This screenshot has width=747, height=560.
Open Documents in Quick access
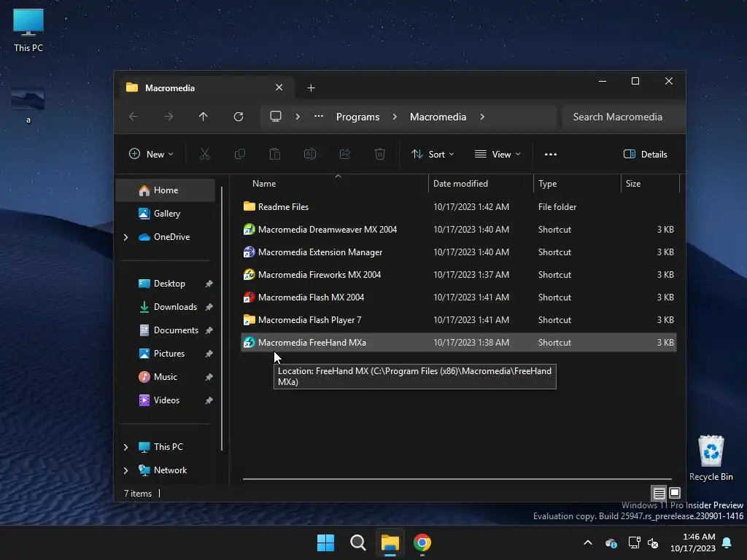165,330
